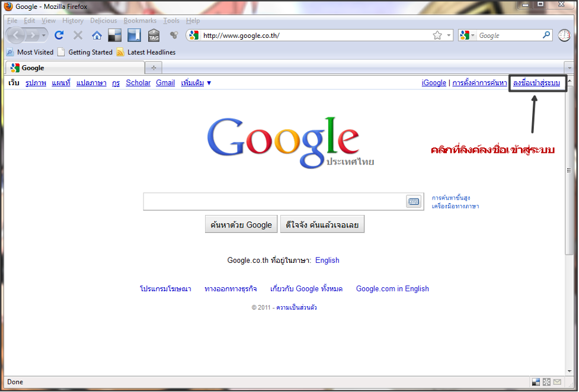
Task: Click the ดีใจจัง ค้นแล้วเจอเลย button
Action: 322,224
